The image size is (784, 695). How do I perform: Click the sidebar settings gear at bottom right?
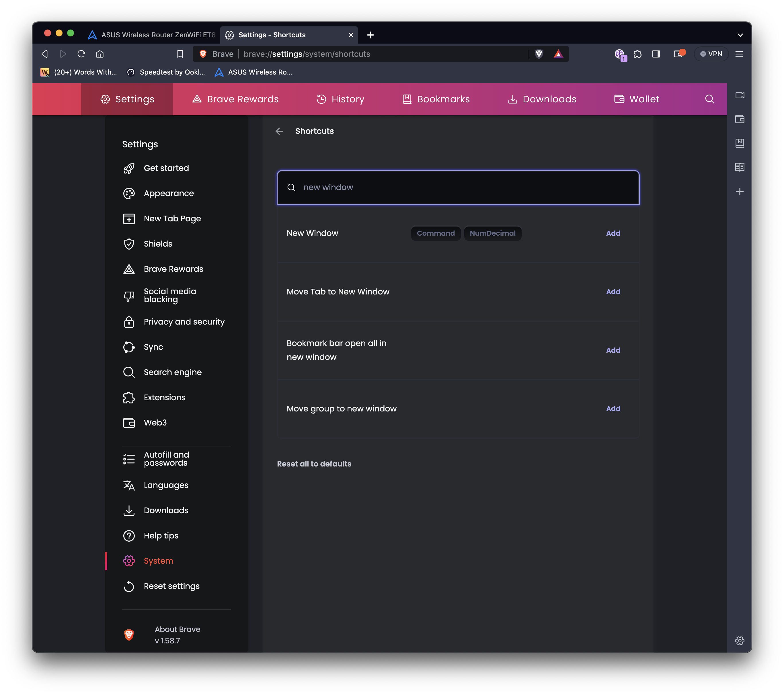click(740, 641)
